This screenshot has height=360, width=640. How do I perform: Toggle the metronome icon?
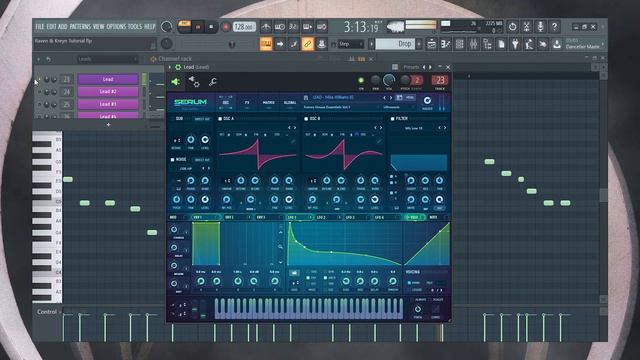(x=266, y=27)
